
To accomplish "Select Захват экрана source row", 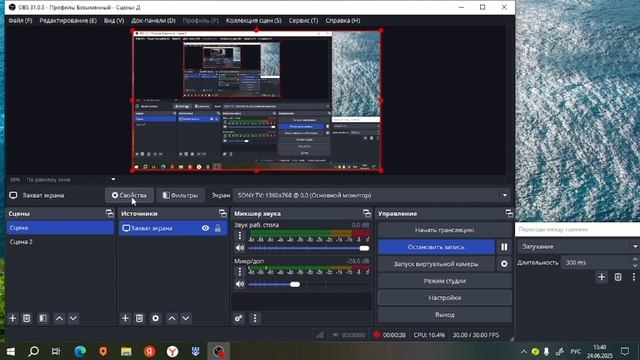I will click(x=173, y=228).
